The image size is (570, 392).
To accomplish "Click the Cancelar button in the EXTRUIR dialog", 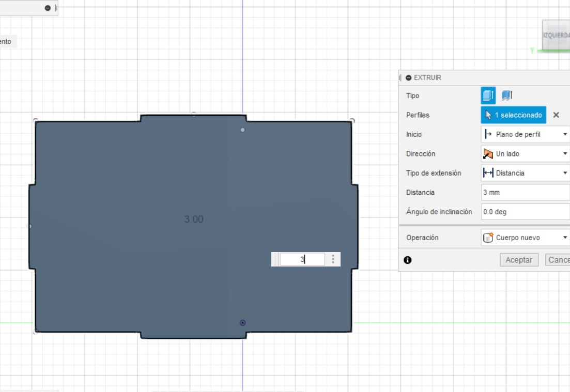I will point(557,260).
